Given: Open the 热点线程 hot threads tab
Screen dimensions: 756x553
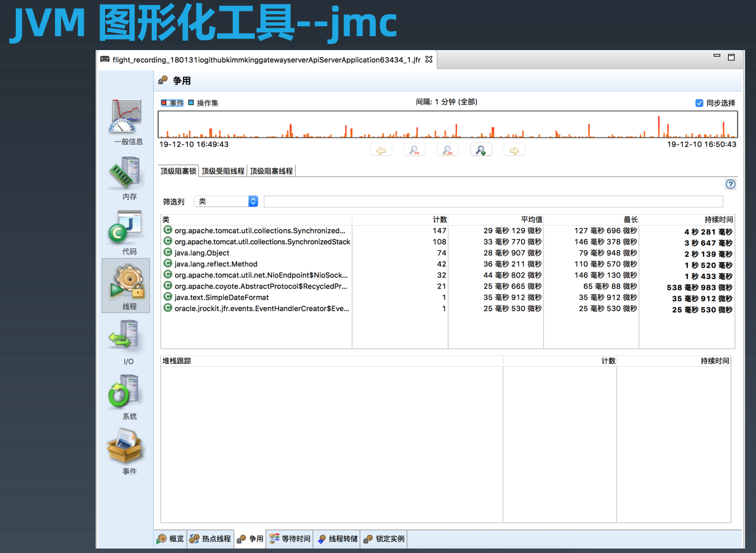Looking at the screenshot, I should (211, 539).
